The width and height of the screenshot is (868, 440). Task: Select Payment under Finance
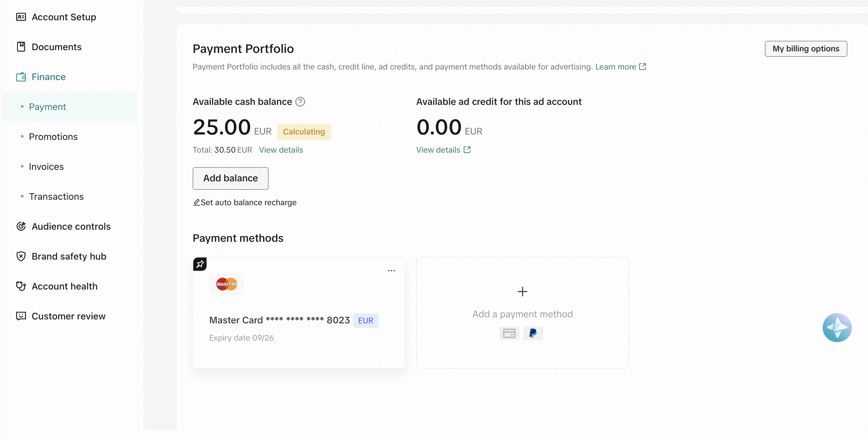click(x=70, y=107)
